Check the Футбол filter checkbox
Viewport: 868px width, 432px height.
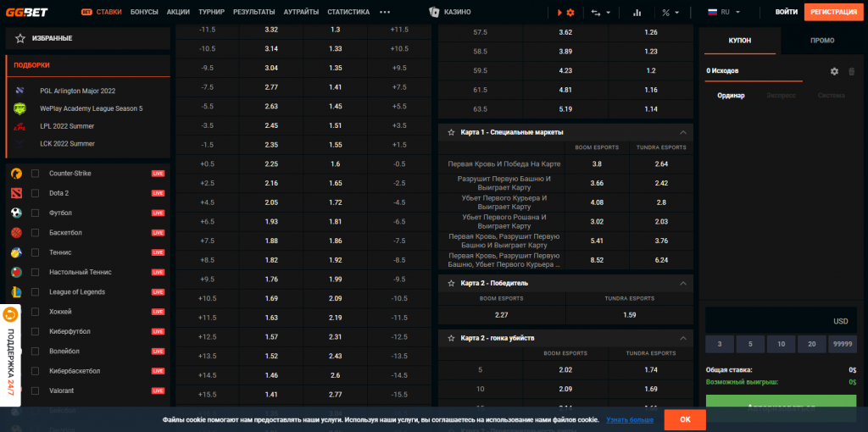pyautogui.click(x=36, y=213)
